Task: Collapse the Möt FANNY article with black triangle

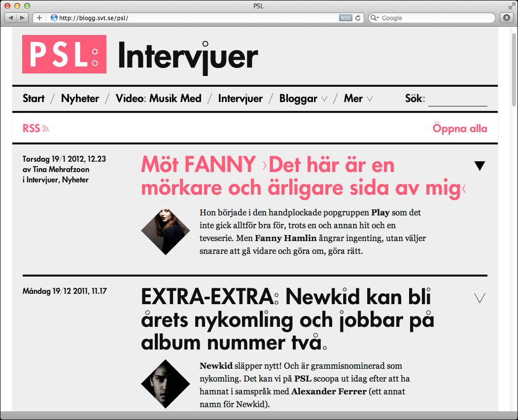Action: pyautogui.click(x=480, y=166)
